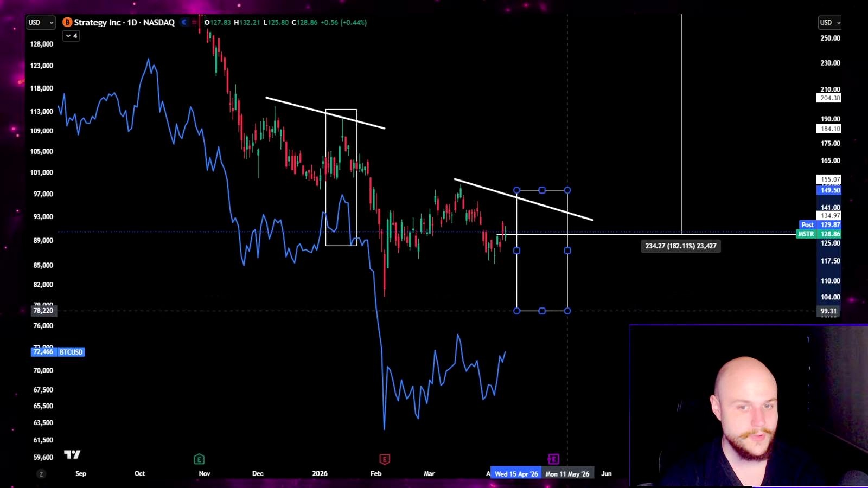Click the 149.50 blue price label
This screenshot has width=868, height=488.
pos(829,190)
